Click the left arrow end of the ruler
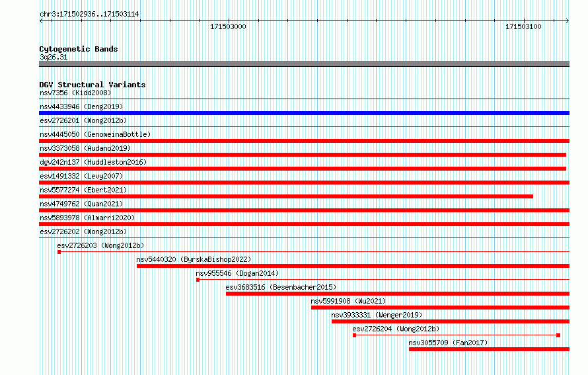The image size is (588, 375). pos(41,21)
